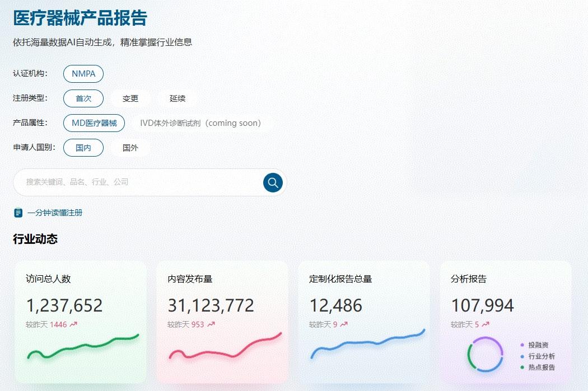Click the trend arrow under 分析报告

tap(486, 324)
